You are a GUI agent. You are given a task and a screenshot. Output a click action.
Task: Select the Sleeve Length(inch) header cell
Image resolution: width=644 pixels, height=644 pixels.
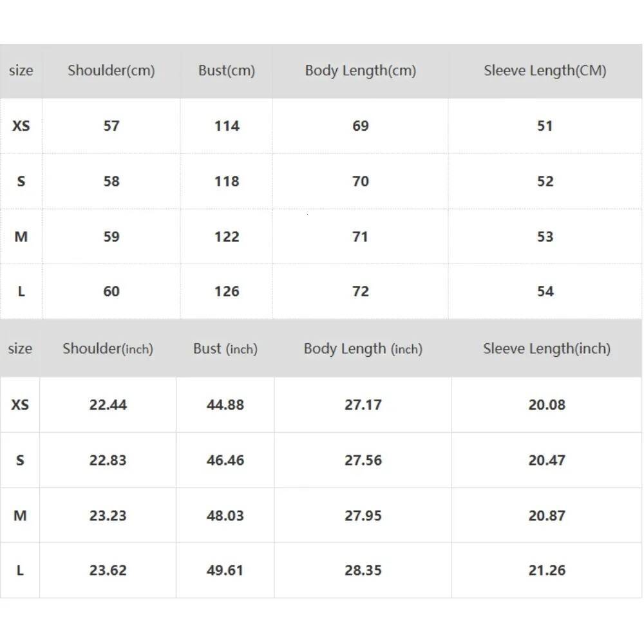tap(547, 349)
